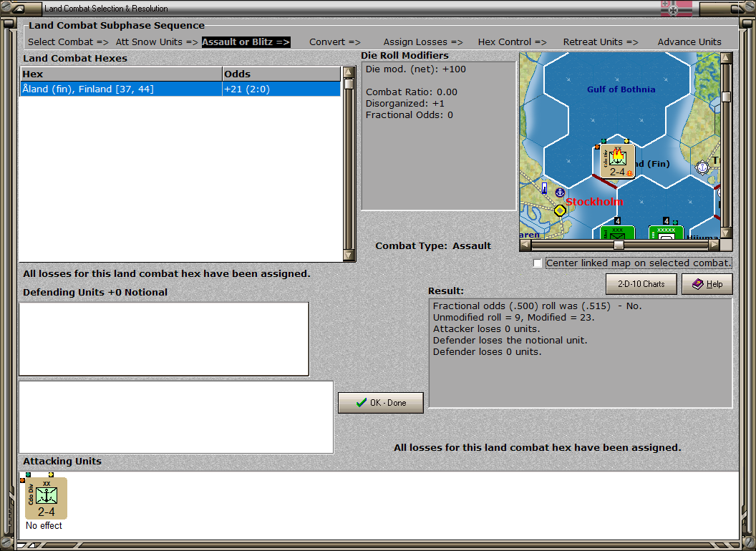
Task: Click the Land Combat Hexes scrollbar down arrow
Action: point(349,255)
